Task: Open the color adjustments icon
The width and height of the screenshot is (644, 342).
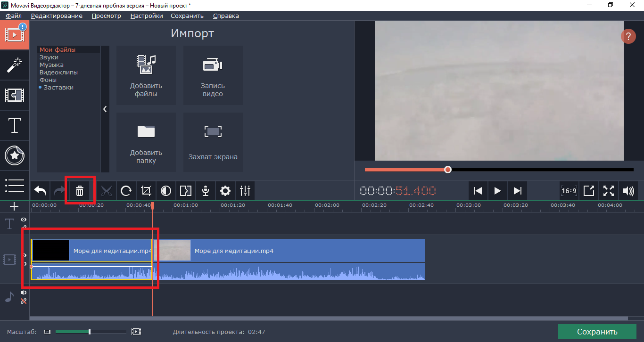Action: (x=166, y=191)
